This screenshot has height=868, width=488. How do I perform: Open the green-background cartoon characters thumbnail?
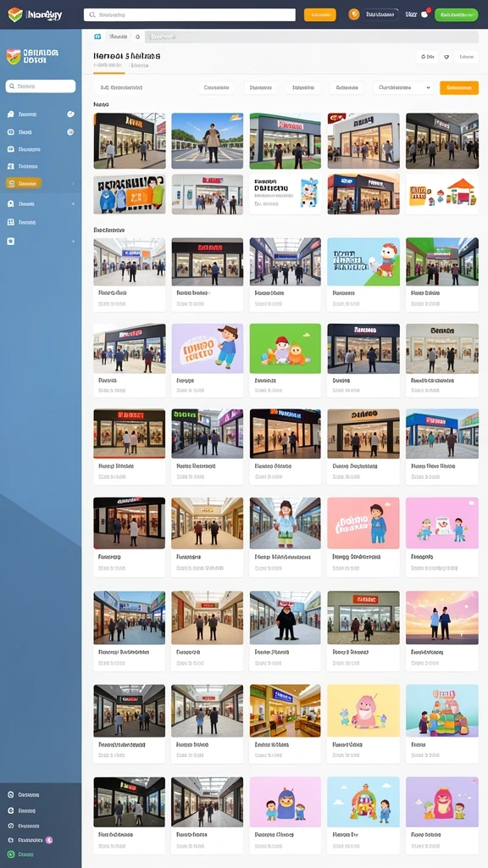285,348
